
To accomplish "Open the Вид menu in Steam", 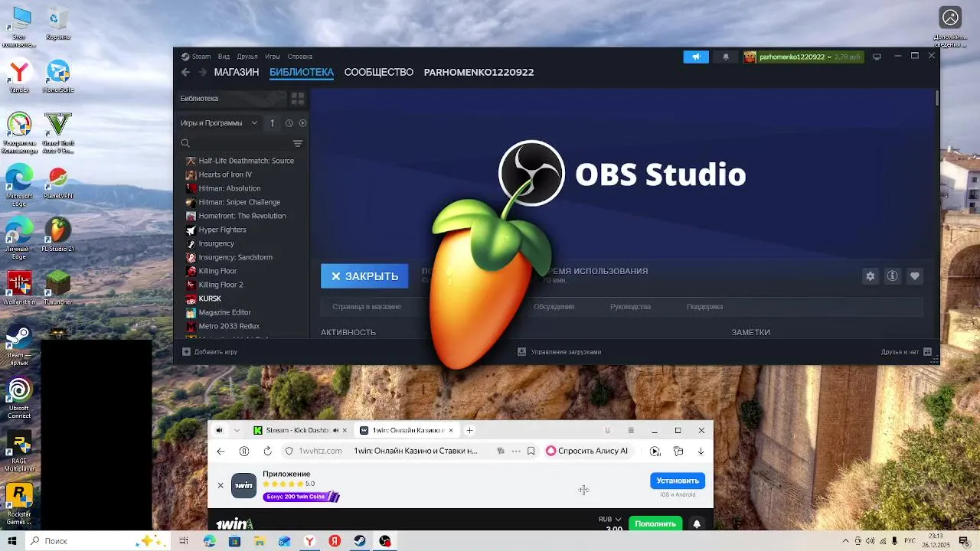I will click(x=224, y=57).
